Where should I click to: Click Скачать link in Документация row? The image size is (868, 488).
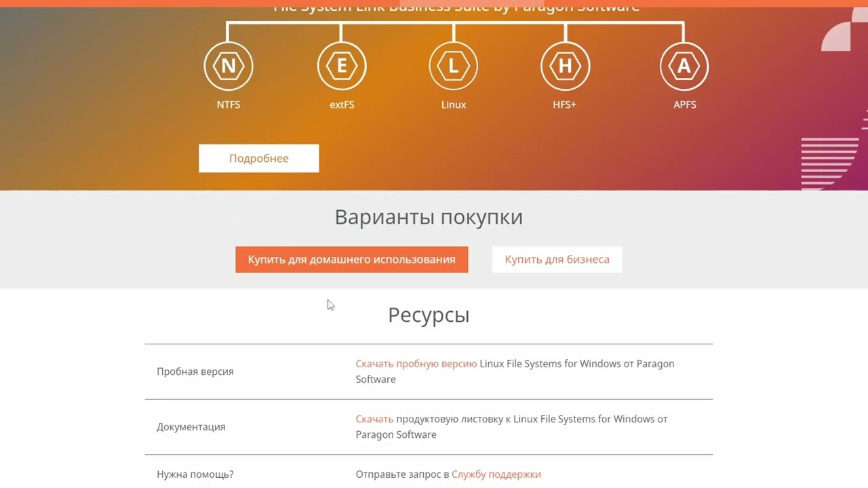374,419
